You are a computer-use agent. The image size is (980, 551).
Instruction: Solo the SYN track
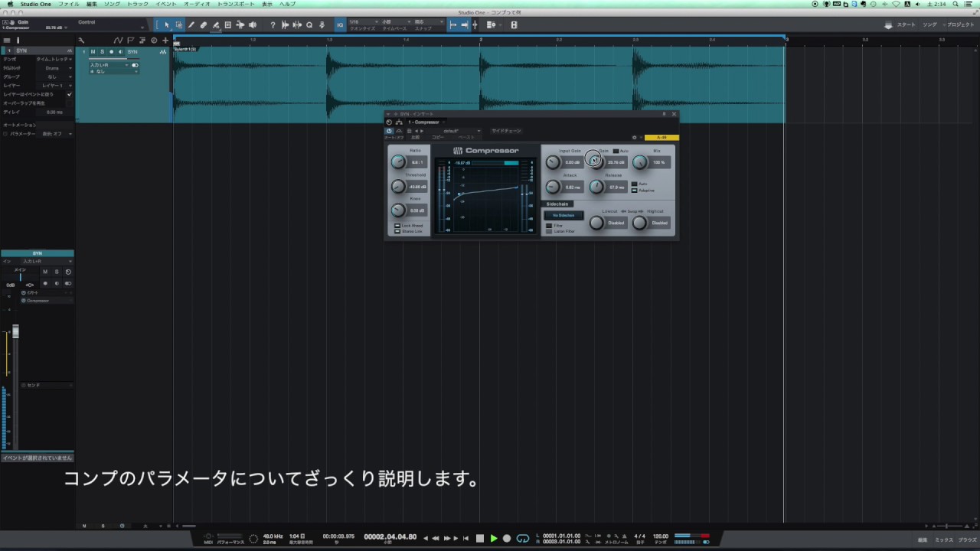pos(102,52)
